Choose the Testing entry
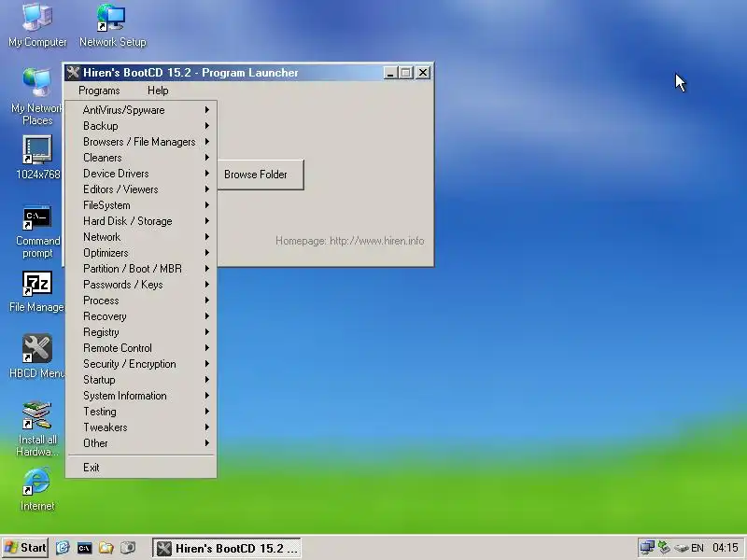 tap(141, 412)
